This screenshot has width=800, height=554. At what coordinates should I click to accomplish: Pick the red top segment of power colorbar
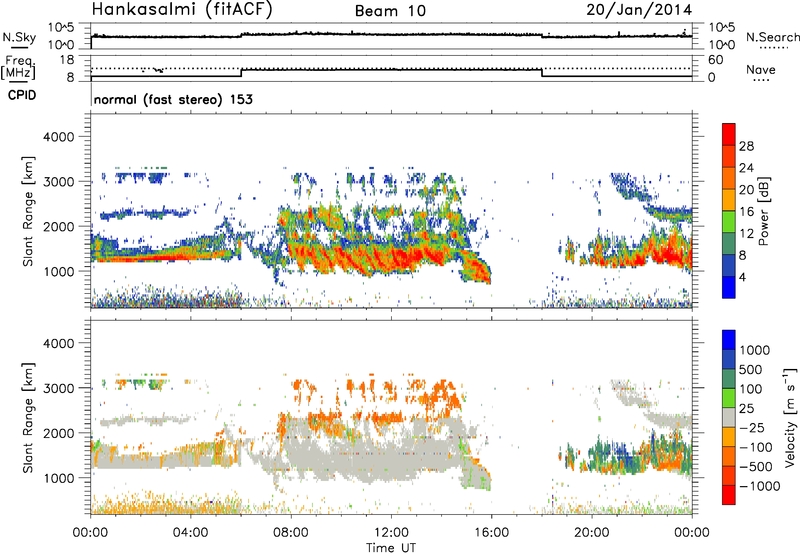[x=729, y=135]
